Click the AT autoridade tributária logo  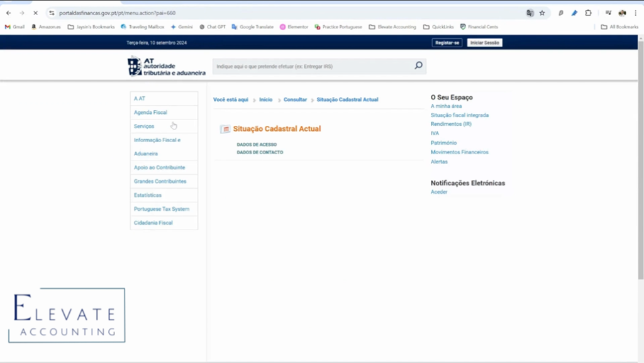[x=167, y=66]
